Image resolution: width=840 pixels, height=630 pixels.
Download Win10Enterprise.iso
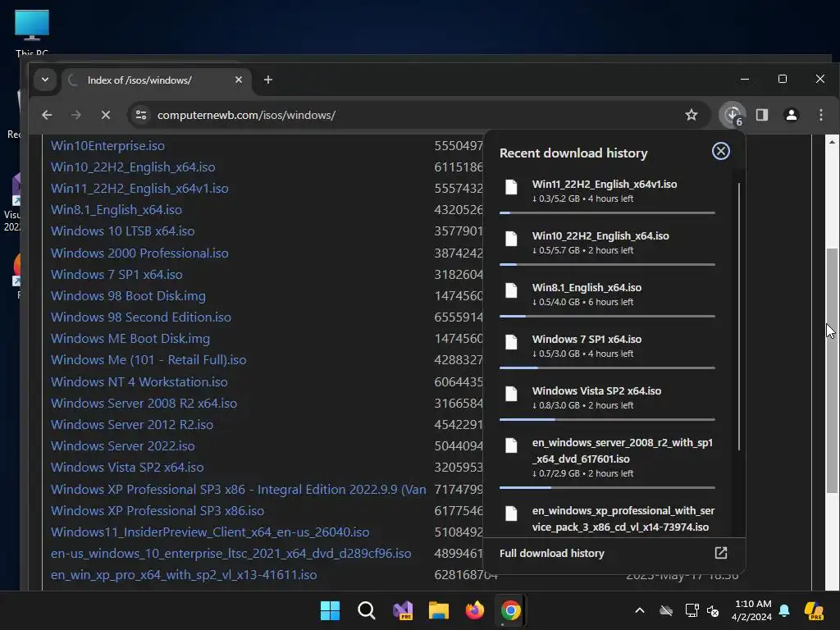pos(107,146)
